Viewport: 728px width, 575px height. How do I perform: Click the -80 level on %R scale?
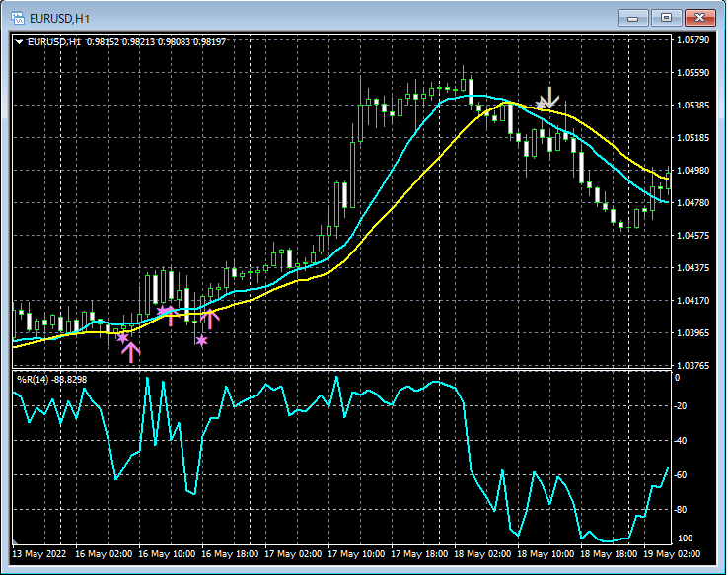tap(681, 510)
